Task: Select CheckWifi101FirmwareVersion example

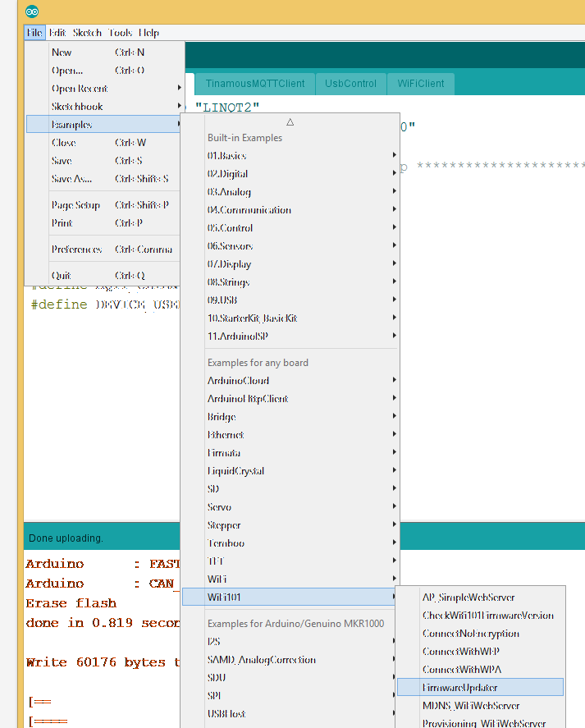Action: click(x=487, y=616)
